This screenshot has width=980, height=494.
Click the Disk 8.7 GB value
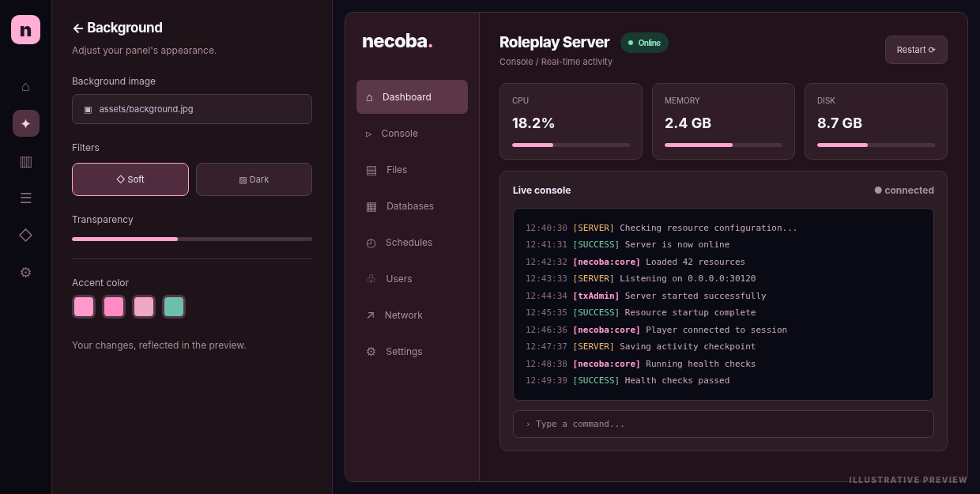(x=839, y=123)
